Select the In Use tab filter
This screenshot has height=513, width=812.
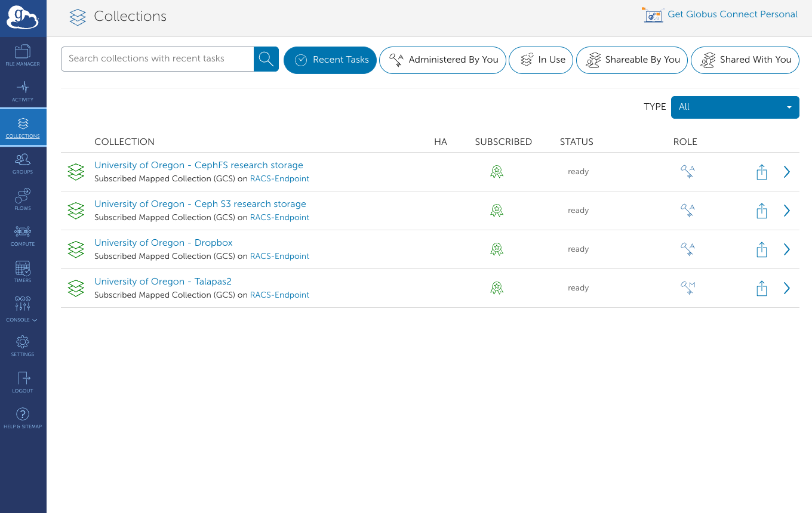click(x=541, y=60)
